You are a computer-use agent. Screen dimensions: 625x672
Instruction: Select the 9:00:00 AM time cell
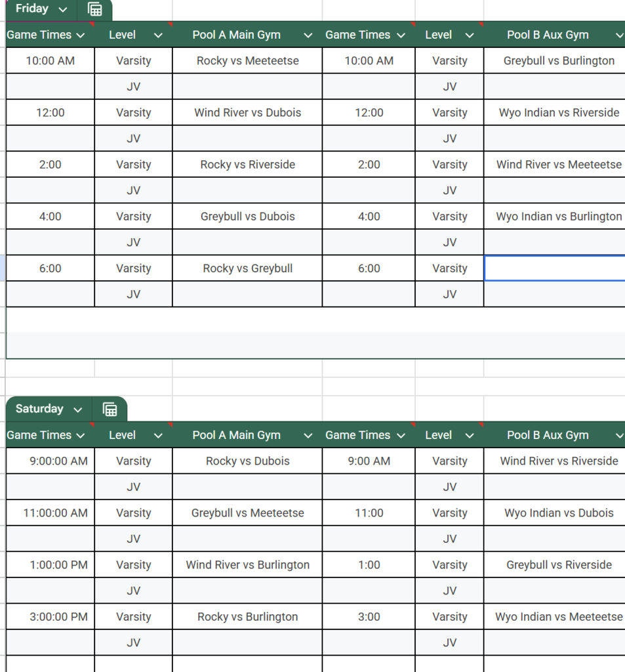(x=50, y=461)
